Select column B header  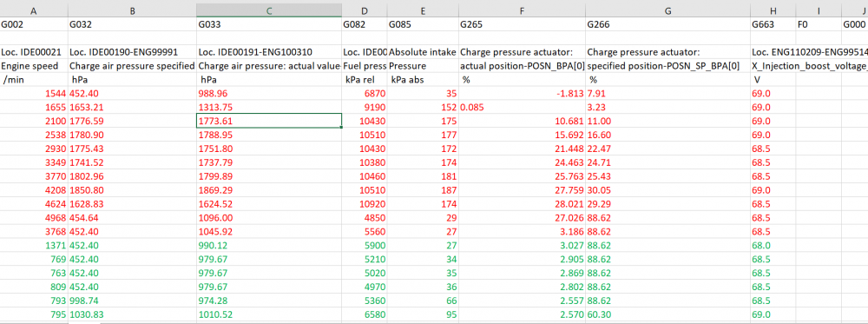pyautogui.click(x=132, y=10)
